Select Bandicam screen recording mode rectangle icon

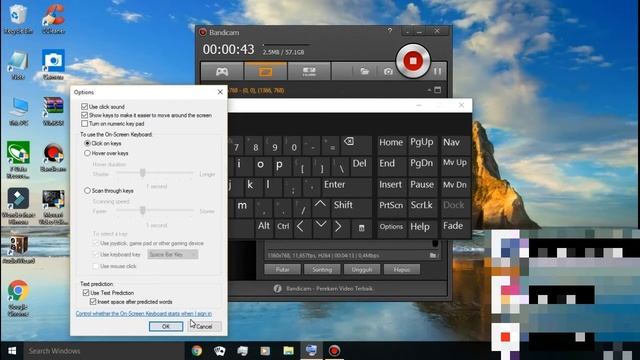click(266, 72)
